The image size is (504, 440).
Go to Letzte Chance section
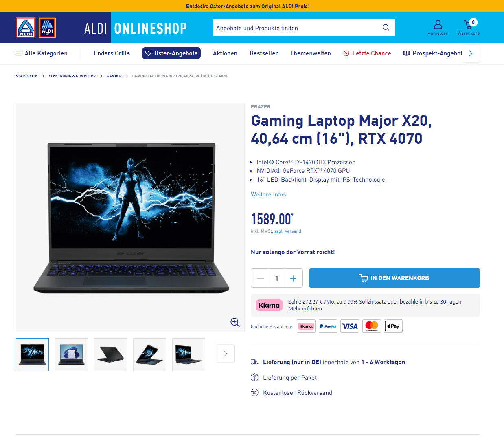367,53
